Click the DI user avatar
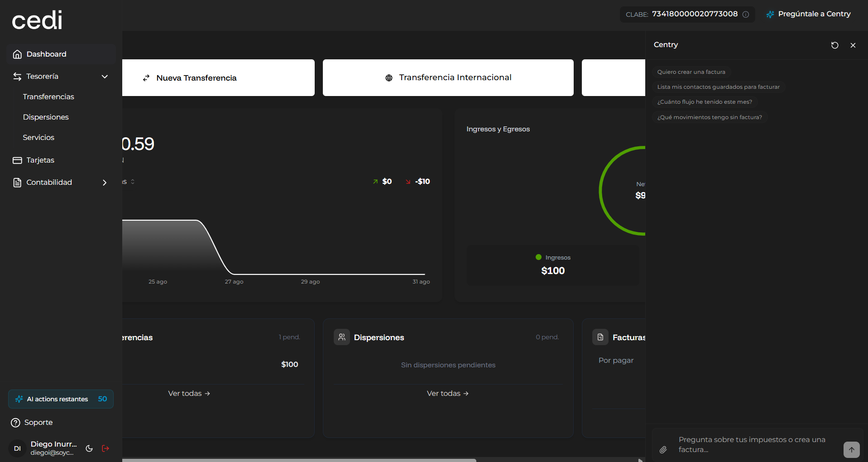The height and width of the screenshot is (462, 868). tap(17, 448)
